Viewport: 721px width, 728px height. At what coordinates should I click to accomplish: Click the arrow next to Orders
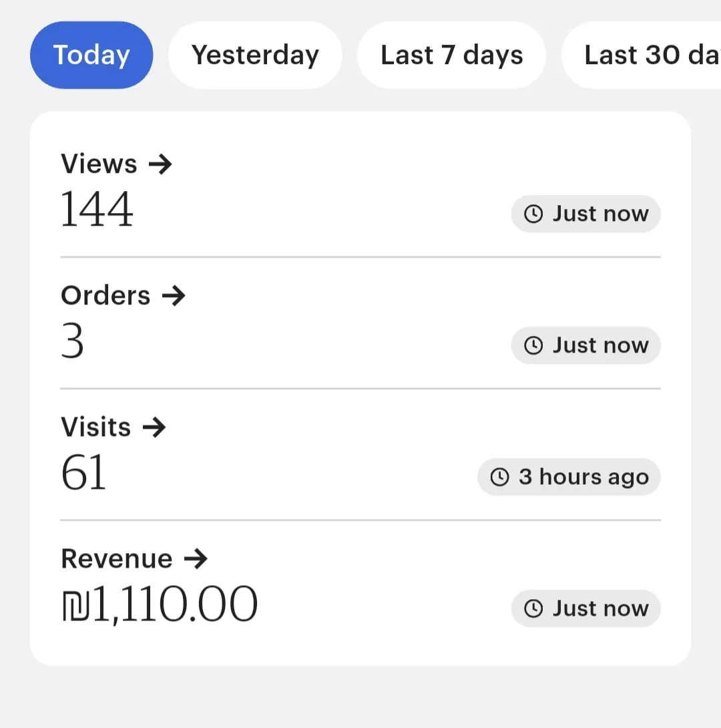174,296
